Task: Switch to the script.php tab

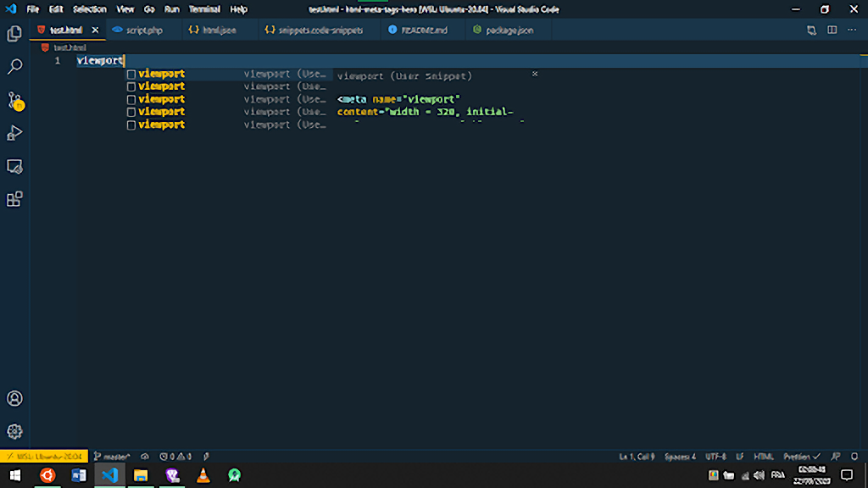Action: click(x=143, y=30)
